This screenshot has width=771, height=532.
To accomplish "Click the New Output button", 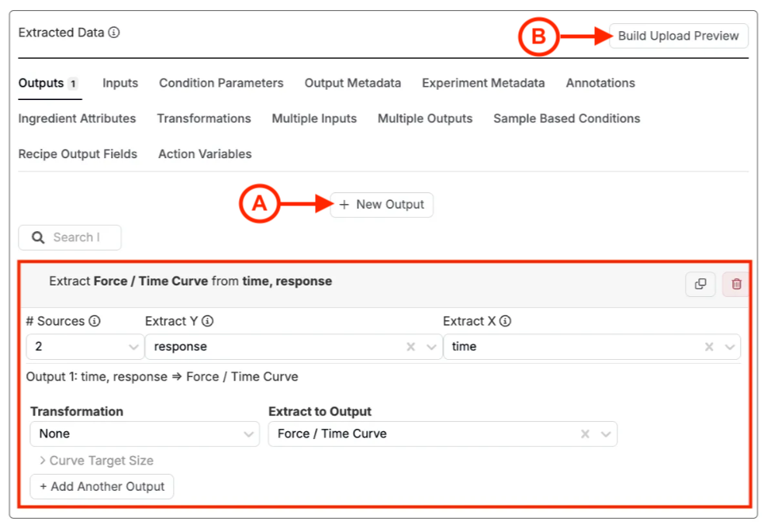I will (382, 205).
